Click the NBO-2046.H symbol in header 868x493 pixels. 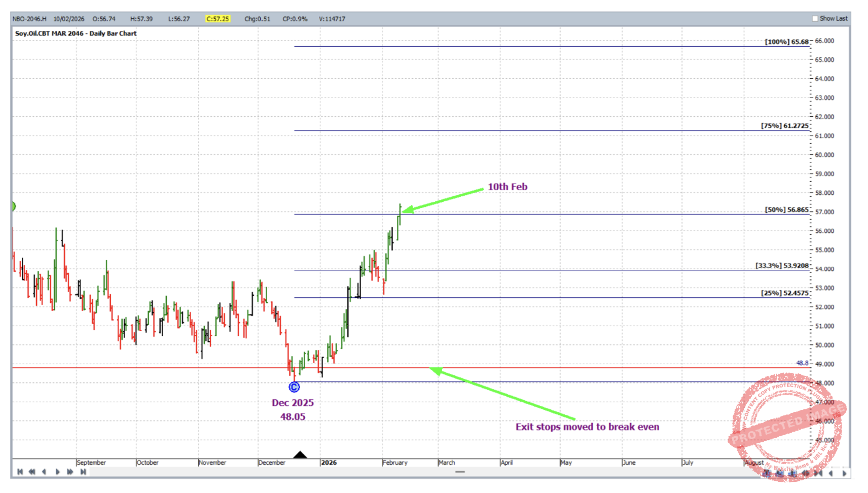tap(29, 19)
